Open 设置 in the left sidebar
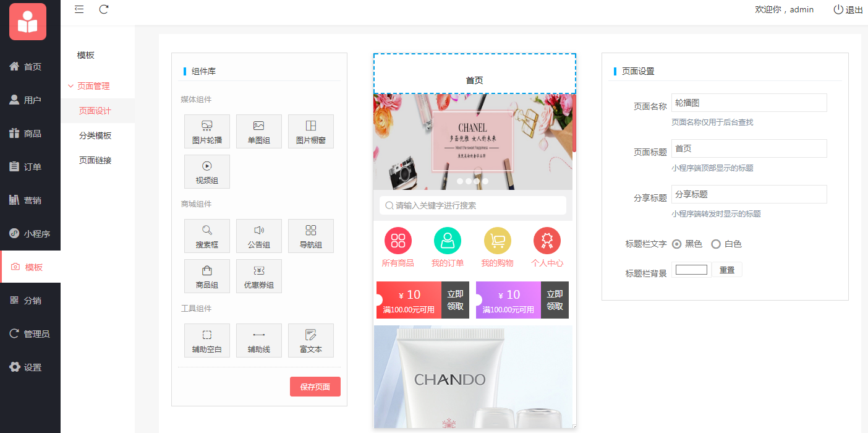This screenshot has width=868, height=433. (x=30, y=367)
